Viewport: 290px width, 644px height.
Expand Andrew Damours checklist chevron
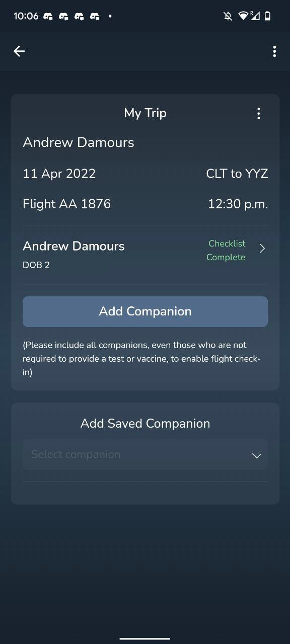262,249
